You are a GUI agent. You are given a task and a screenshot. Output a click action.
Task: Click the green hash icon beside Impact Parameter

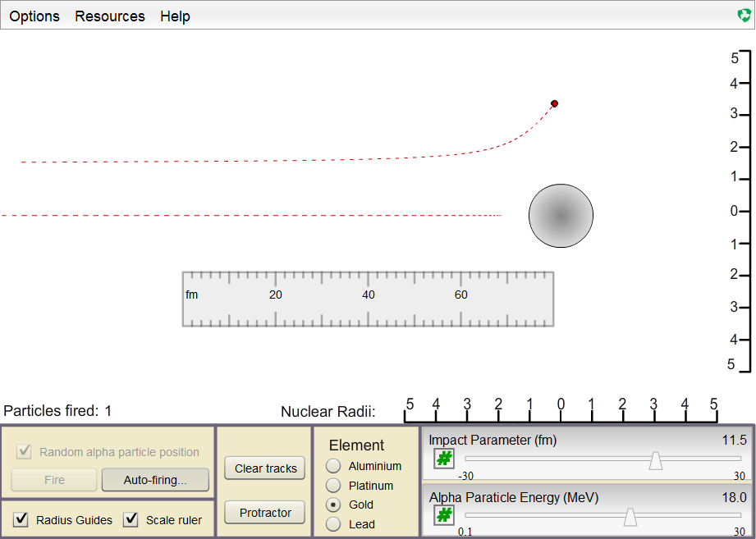[x=443, y=459]
